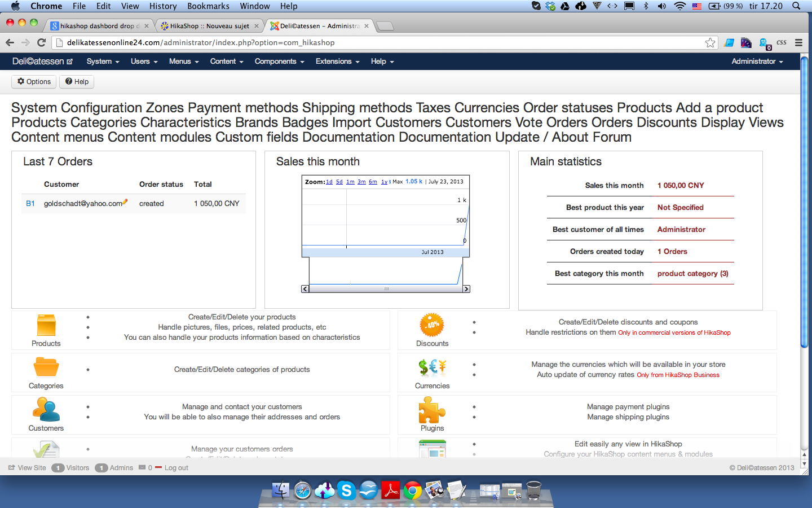
Task: Expand the Components dropdown
Action: click(279, 62)
